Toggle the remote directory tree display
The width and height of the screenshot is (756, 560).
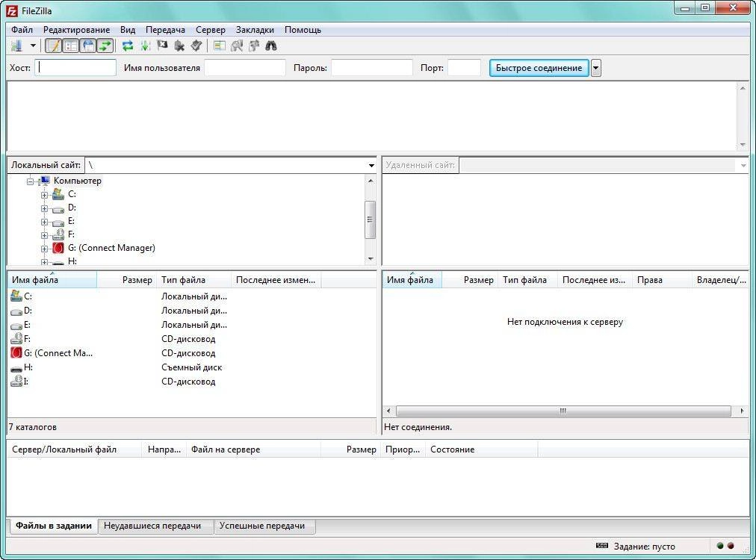(87, 46)
